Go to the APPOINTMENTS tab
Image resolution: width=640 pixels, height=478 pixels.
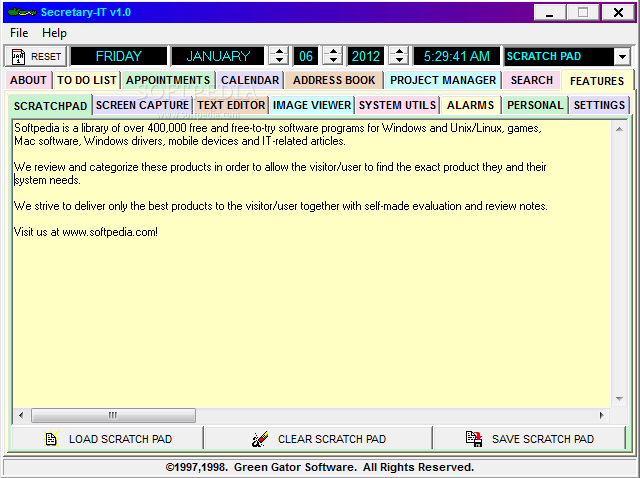click(168, 80)
